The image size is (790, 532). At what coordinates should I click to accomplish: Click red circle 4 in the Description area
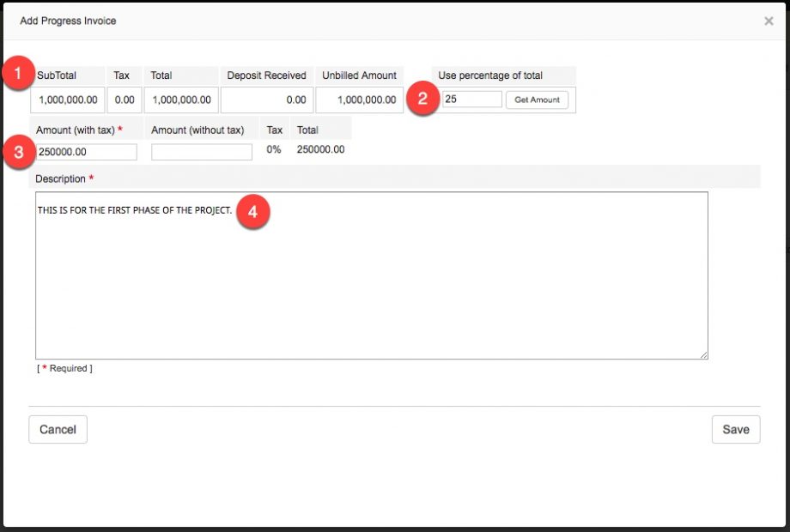click(253, 211)
